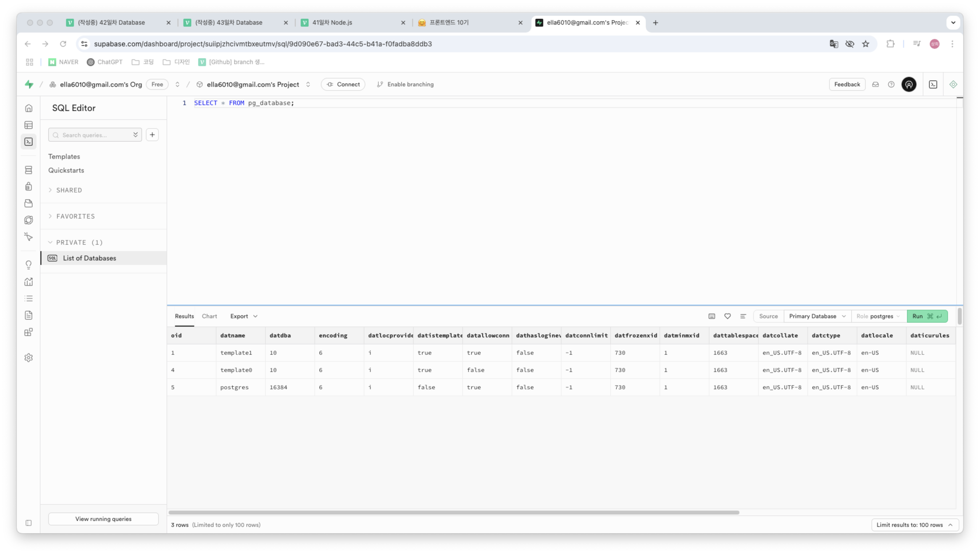980x554 pixels.
Task: Open the notifications inbox icon
Action: (875, 84)
